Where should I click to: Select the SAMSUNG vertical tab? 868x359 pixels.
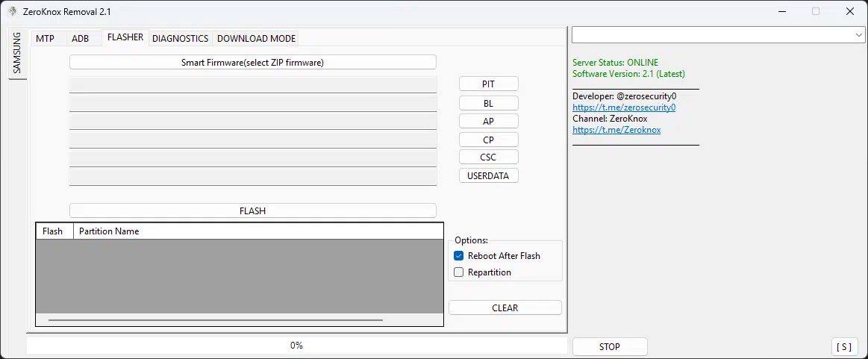(17, 54)
